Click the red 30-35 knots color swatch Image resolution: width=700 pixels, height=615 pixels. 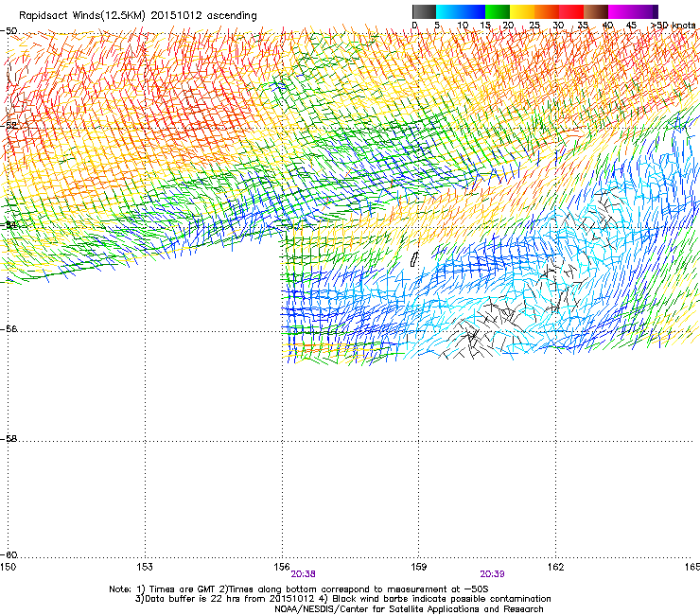571,11
